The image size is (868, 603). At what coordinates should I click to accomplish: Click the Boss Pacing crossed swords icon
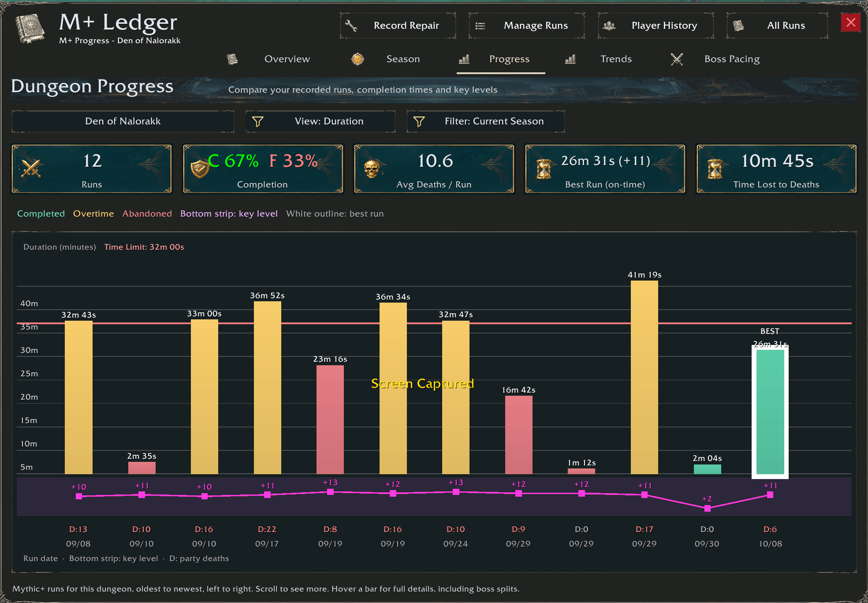(x=677, y=59)
